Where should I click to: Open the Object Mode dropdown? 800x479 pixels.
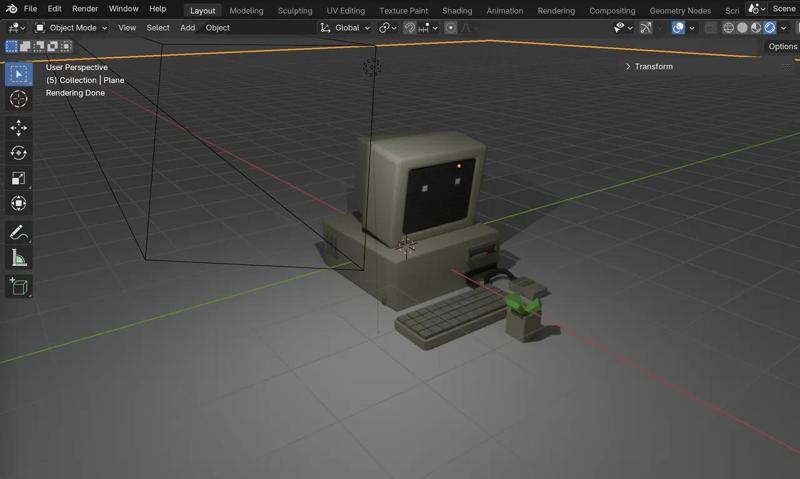pyautogui.click(x=71, y=28)
